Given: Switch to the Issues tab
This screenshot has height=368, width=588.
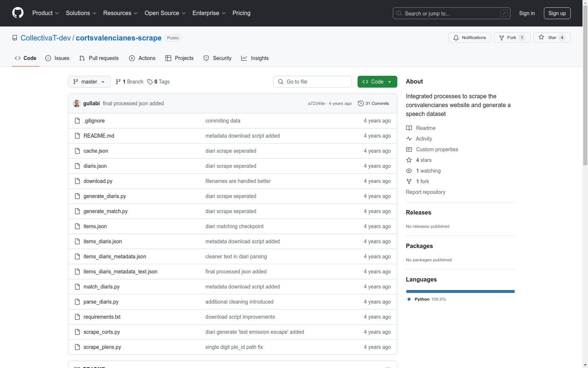Looking at the screenshot, I should (57, 58).
